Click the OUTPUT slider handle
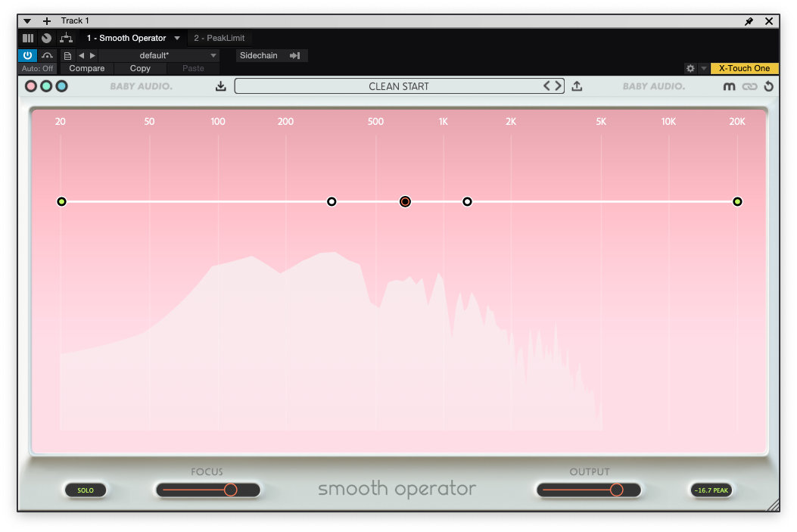 (617, 490)
